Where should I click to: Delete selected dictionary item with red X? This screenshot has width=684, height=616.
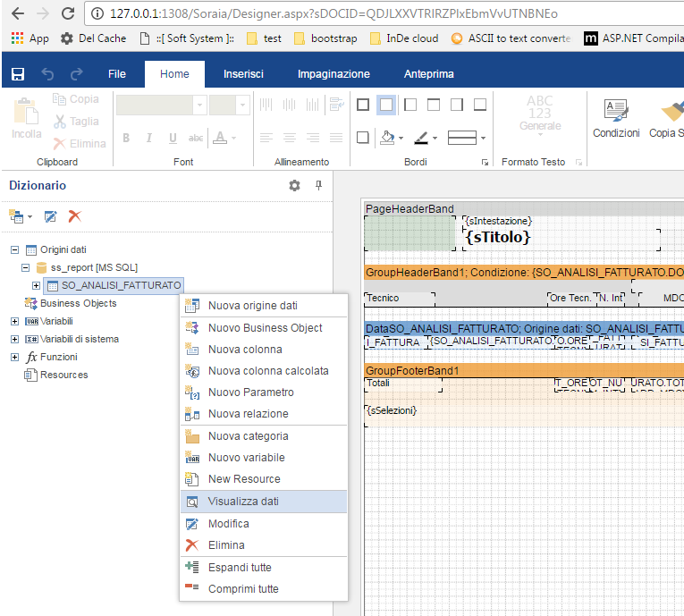[74, 216]
